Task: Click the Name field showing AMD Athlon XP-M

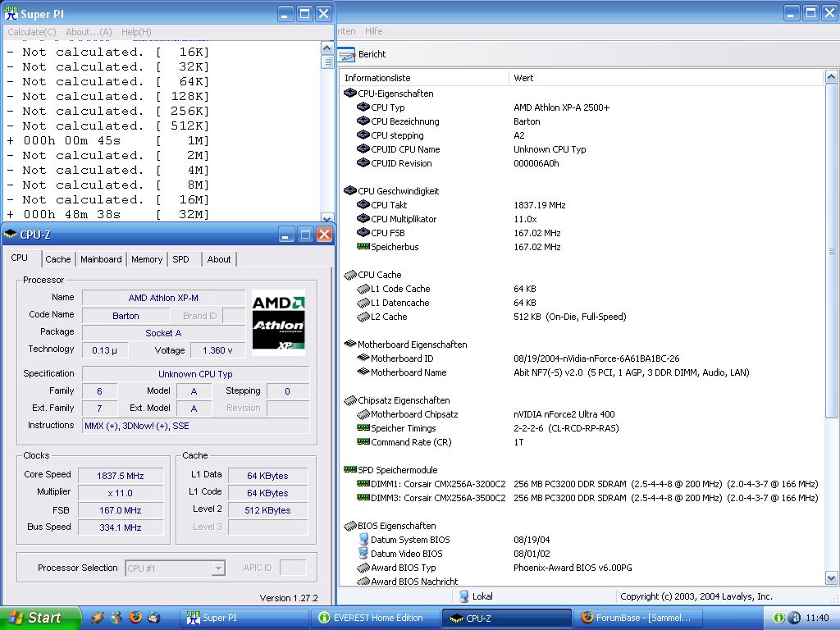Action: point(163,298)
